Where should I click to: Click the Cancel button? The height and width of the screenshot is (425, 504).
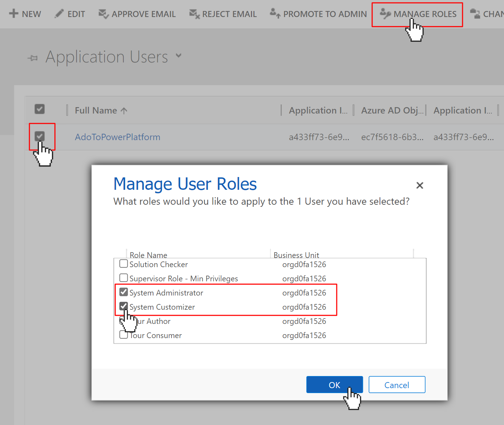coord(397,385)
